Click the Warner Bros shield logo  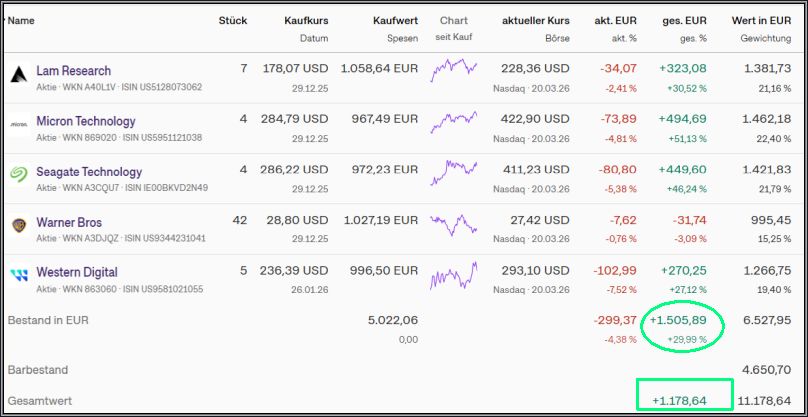coord(19,227)
